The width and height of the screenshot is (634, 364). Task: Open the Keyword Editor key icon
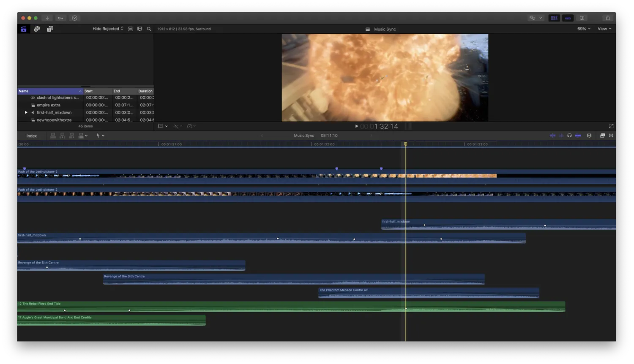tap(61, 18)
